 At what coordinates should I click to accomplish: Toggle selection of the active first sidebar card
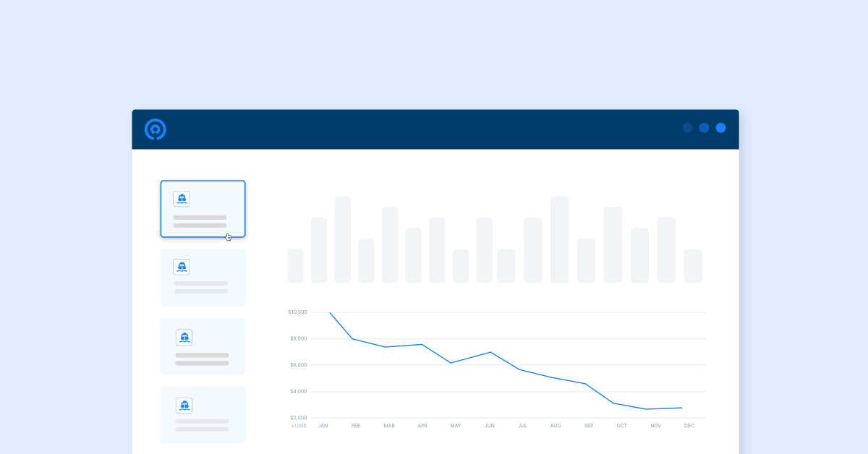pyautogui.click(x=203, y=208)
